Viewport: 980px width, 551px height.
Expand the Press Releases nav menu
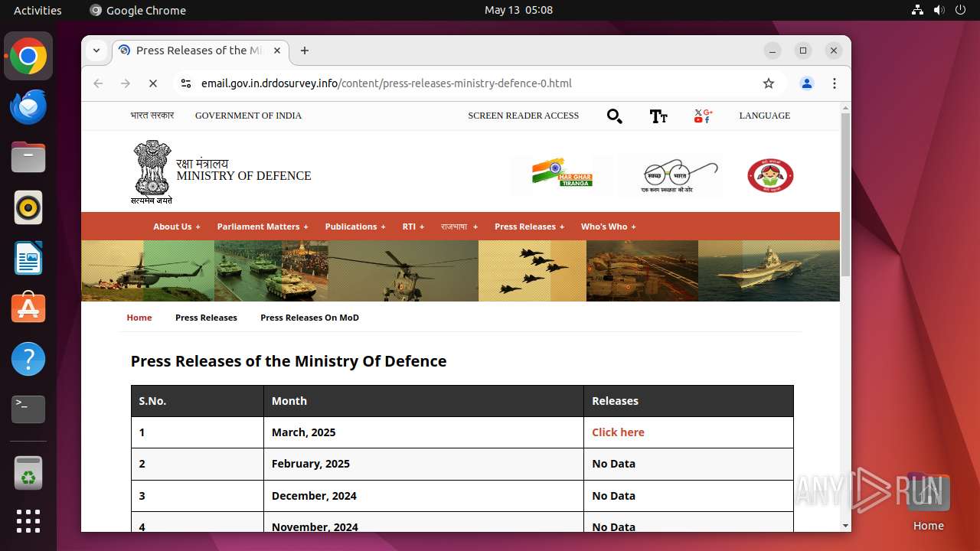[x=530, y=227]
